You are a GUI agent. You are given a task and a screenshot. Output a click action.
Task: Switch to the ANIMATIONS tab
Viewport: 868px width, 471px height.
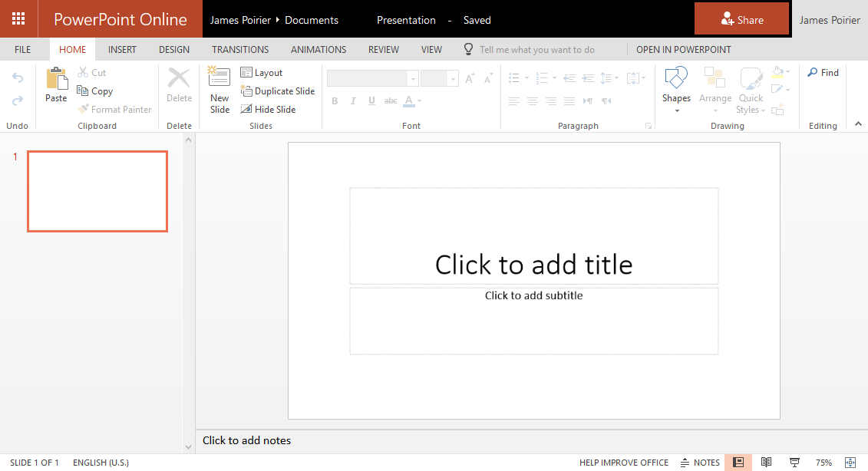(x=318, y=49)
